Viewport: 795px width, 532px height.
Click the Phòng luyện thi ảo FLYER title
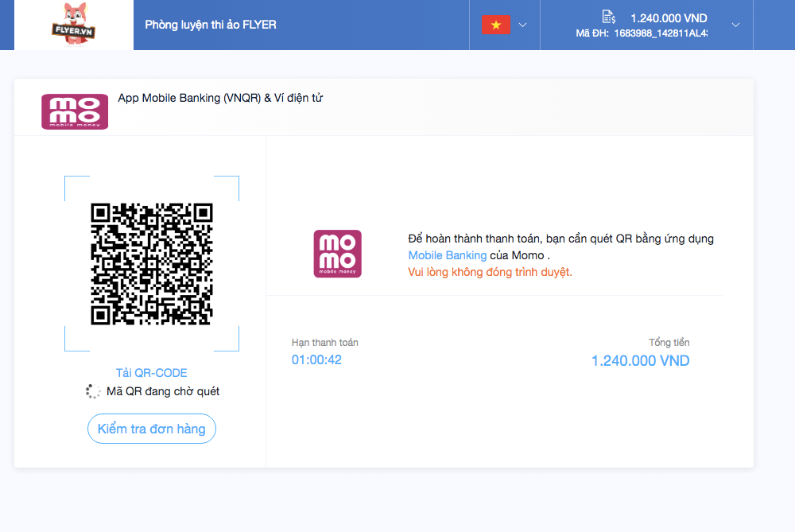pos(211,25)
